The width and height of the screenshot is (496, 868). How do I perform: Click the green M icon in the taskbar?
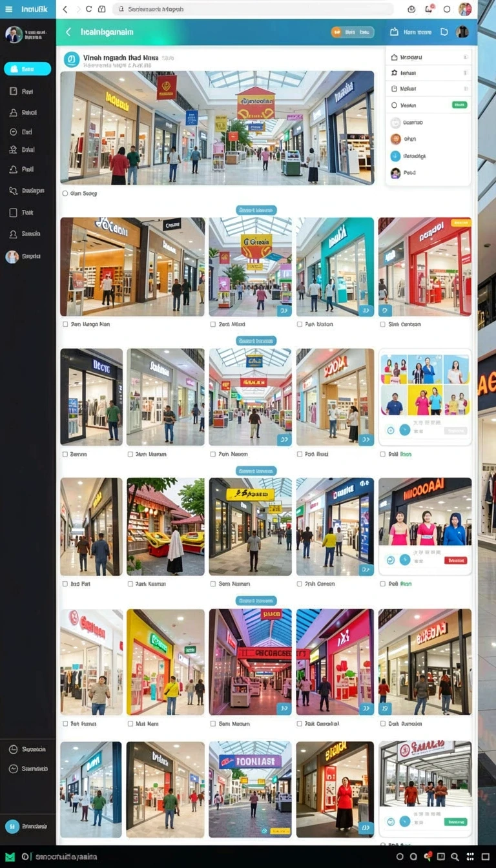(9, 856)
